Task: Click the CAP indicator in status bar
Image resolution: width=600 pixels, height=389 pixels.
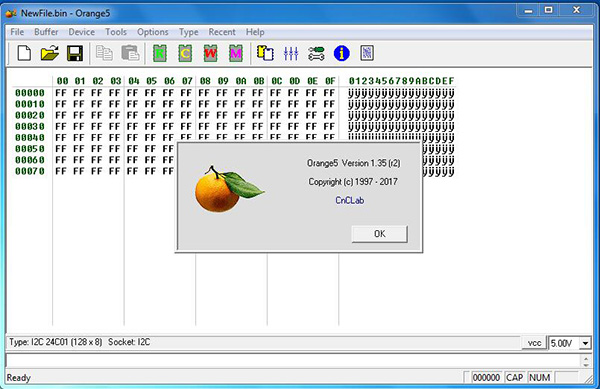Action: 514,378
